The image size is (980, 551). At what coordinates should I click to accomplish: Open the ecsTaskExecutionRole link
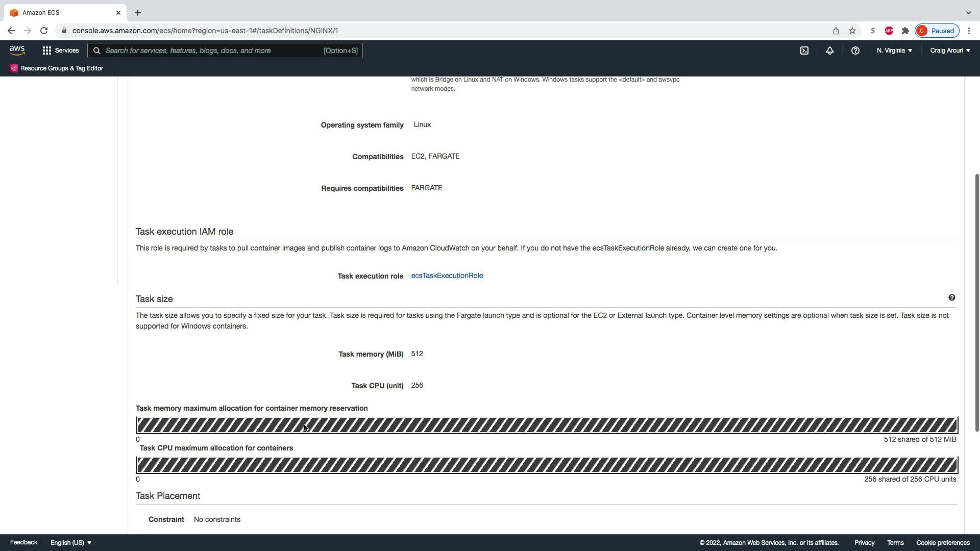(447, 275)
